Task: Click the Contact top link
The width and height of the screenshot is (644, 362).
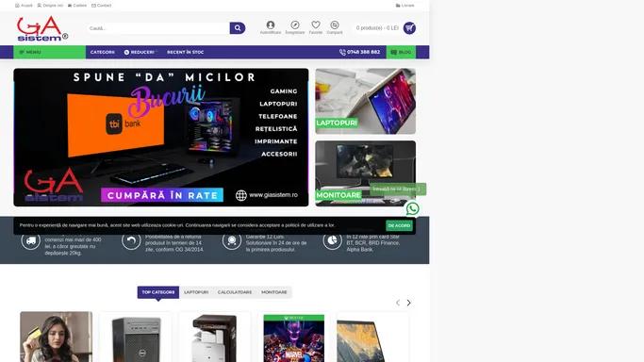Action: [102, 6]
